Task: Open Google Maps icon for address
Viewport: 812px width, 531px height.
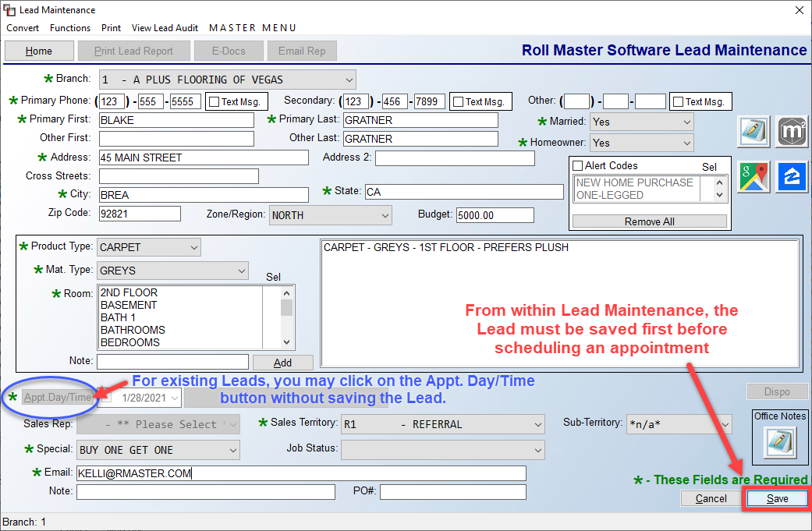Action: coord(753,176)
